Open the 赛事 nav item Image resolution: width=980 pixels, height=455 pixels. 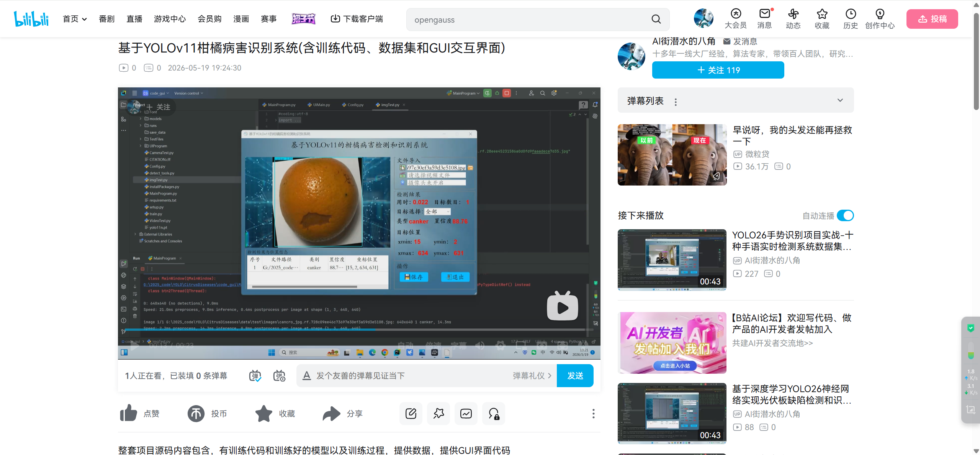pyautogui.click(x=268, y=19)
